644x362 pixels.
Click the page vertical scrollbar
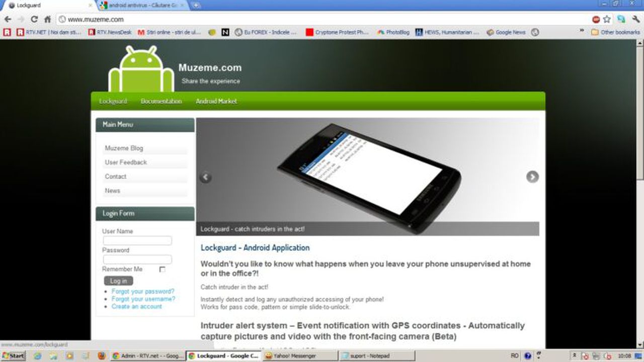(x=640, y=194)
